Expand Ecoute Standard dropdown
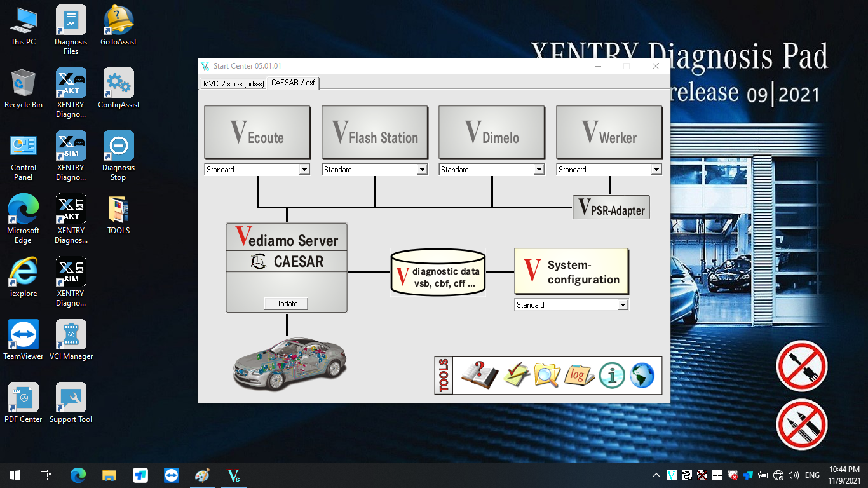Image resolution: width=868 pixels, height=488 pixels. [304, 170]
